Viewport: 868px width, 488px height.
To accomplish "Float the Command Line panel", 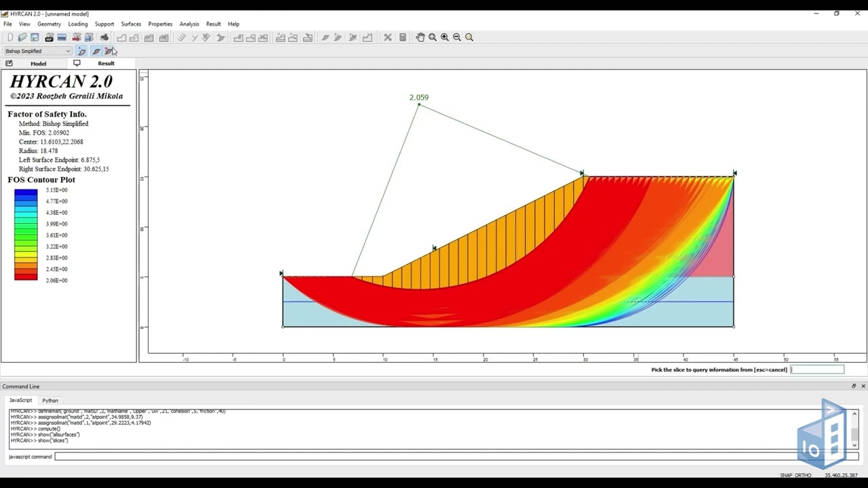I will (x=854, y=386).
